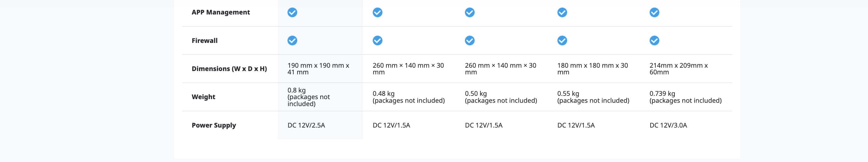Click the DC 12V/3.0A power supply value

tap(668, 125)
